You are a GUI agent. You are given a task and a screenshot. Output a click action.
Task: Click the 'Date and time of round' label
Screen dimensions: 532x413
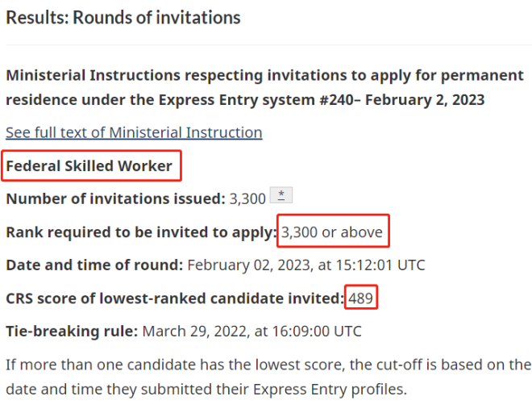pos(94,265)
